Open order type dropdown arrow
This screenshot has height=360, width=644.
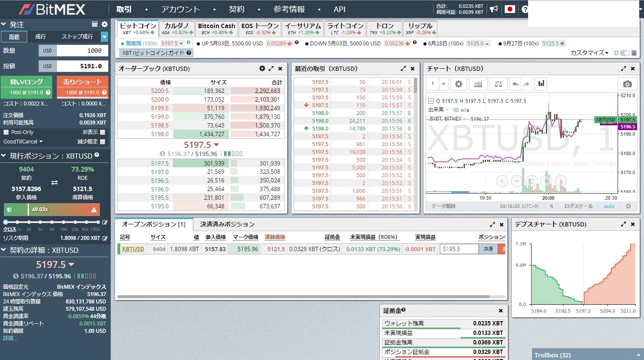[x=104, y=37]
